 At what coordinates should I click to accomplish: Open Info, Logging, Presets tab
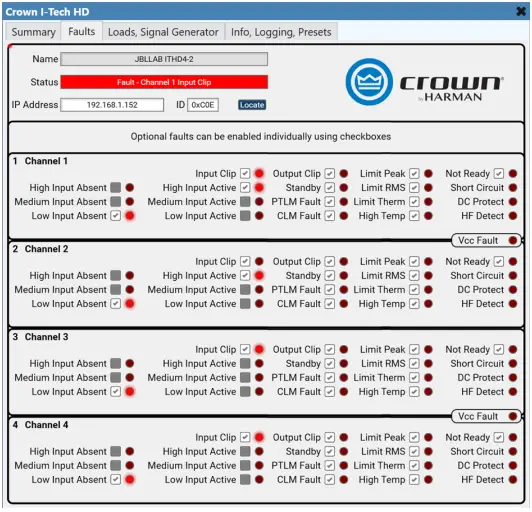(x=281, y=32)
